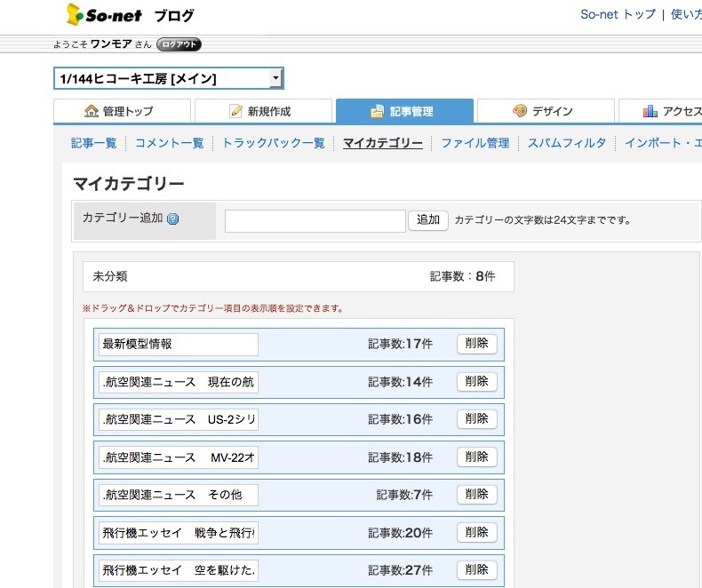Edit the 航空関連ニュース US-2シリ name field
Image resolution: width=702 pixels, height=588 pixels.
click(179, 419)
